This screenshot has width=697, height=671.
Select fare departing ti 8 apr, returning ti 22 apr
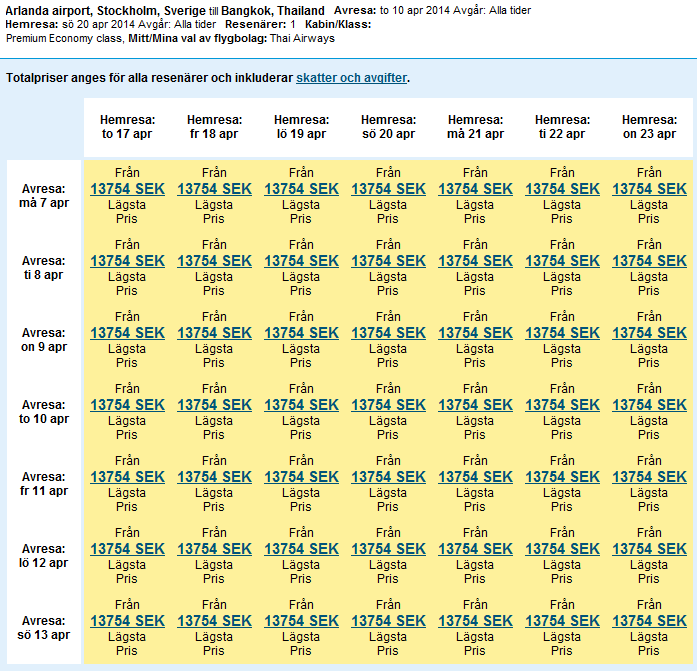(x=562, y=261)
